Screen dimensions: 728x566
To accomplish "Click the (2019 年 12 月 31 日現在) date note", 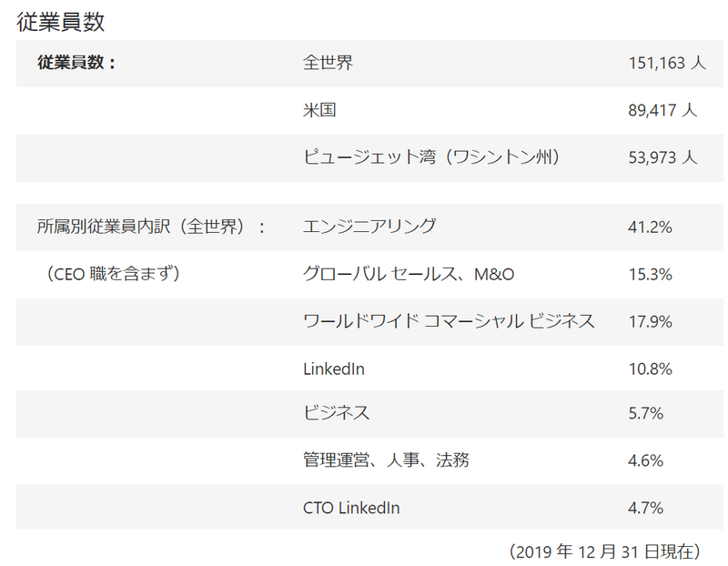I will coord(604,551).
